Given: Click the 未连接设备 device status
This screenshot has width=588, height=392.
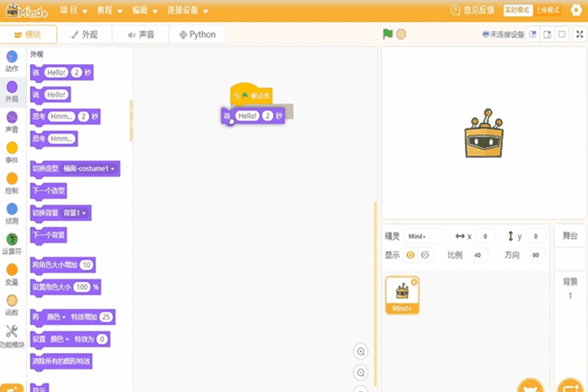Looking at the screenshot, I should [x=503, y=35].
